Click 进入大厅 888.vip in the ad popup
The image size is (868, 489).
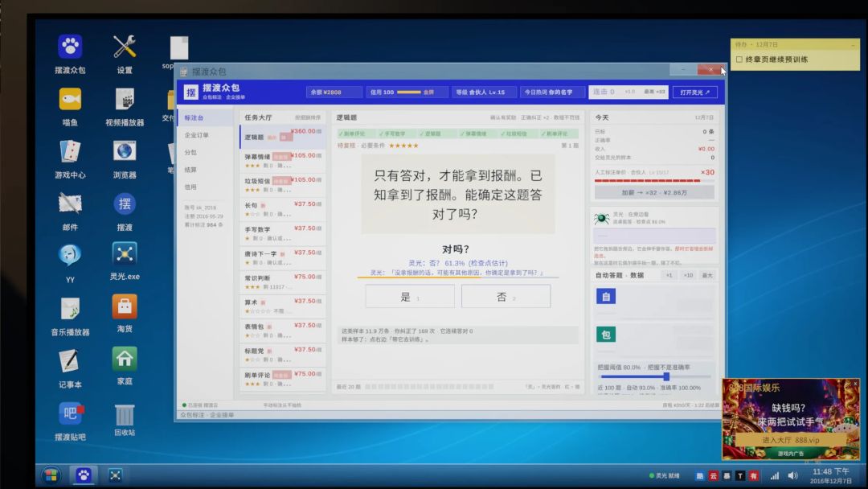click(791, 440)
